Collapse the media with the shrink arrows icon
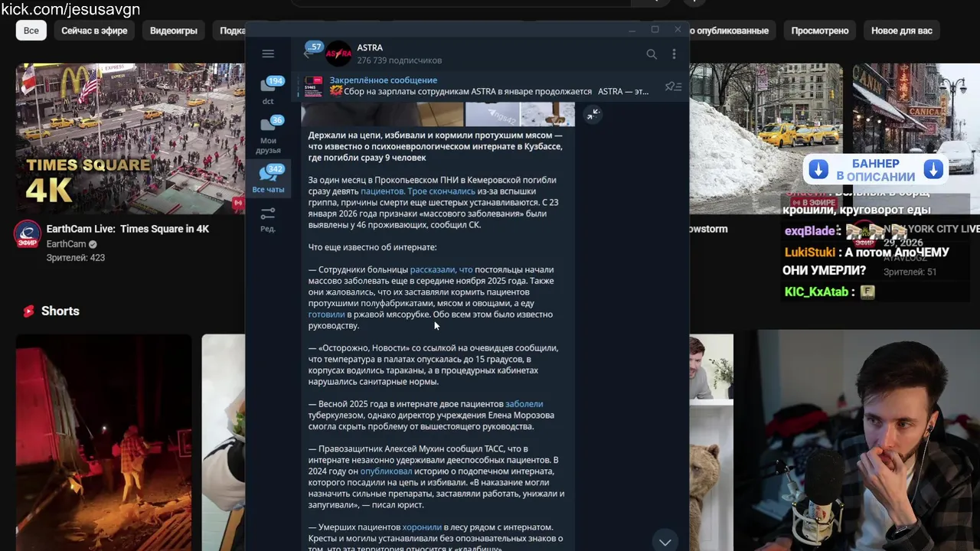 593,115
